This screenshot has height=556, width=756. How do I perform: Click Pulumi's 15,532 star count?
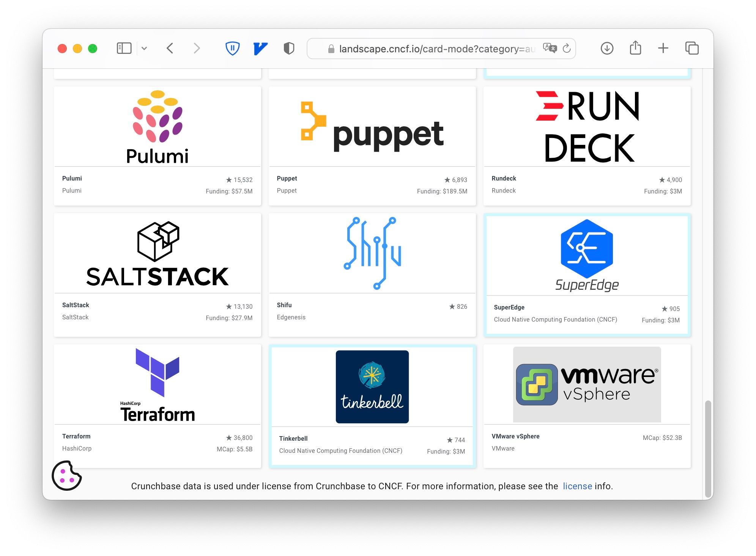click(x=239, y=180)
